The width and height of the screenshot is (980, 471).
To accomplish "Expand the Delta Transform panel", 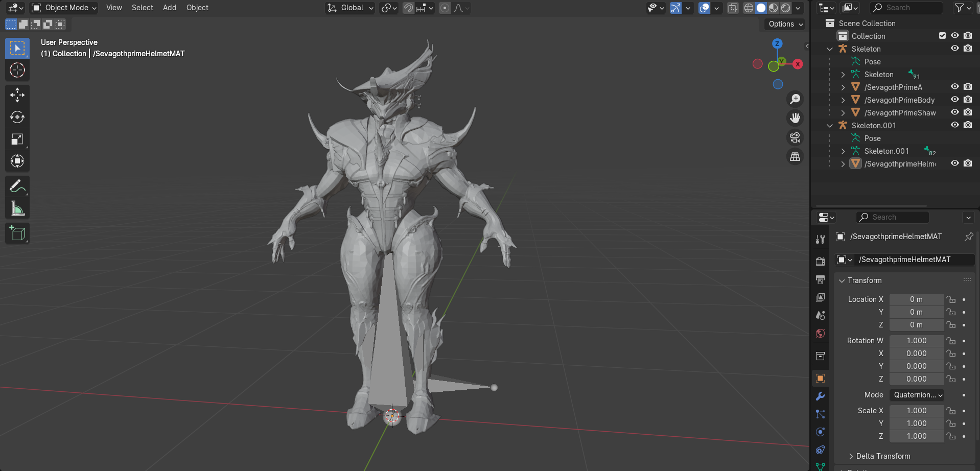I will 851,456.
